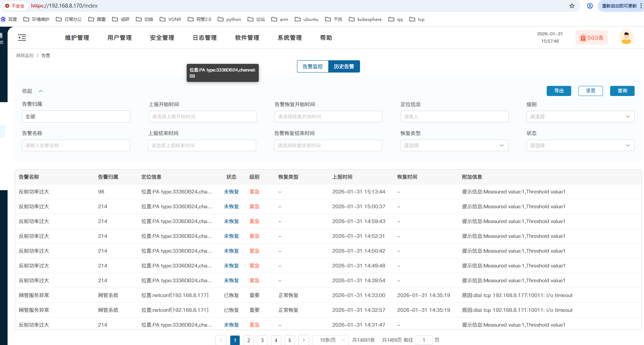
Task: Click the sidebar collapse hamburger icon
Action: tap(22, 38)
